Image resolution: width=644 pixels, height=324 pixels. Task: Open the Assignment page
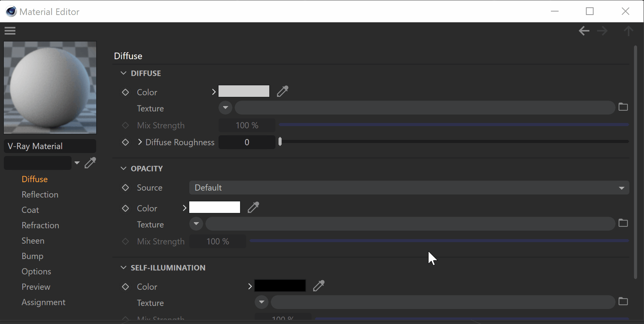point(43,302)
